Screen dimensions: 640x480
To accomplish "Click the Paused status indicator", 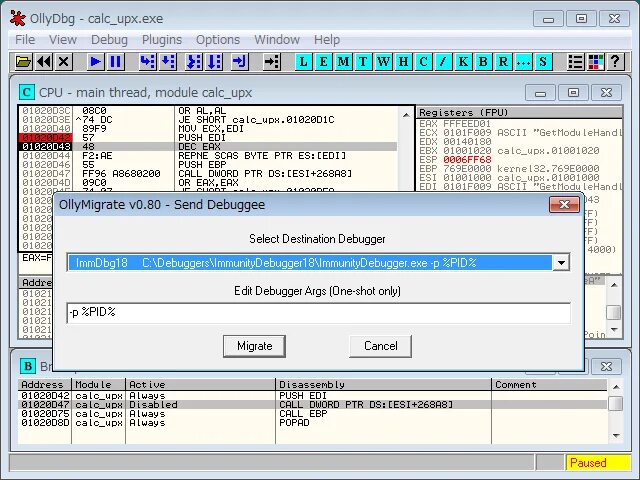I will (x=598, y=463).
